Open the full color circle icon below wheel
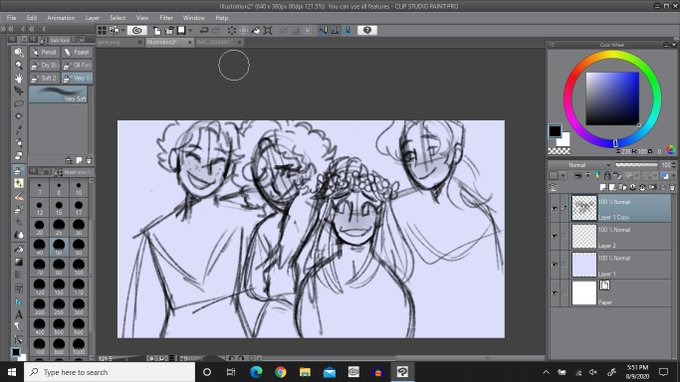680x382 pixels. [x=670, y=150]
